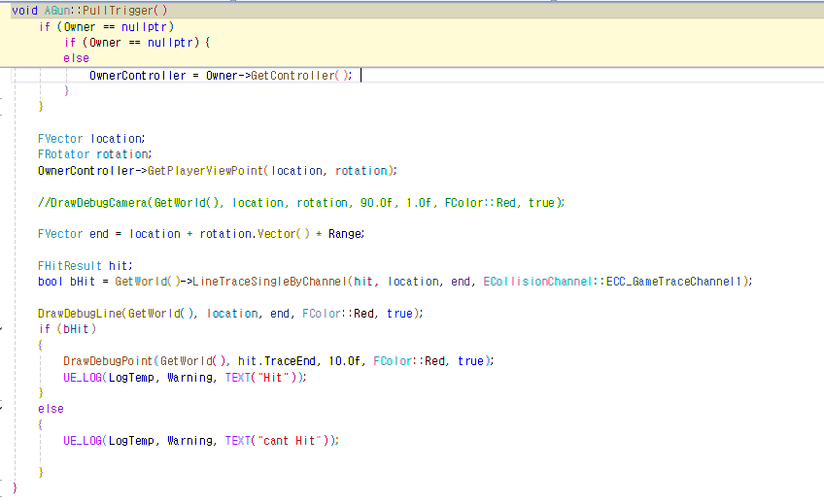
Task: Select the 90.0f value in the comment line
Action: (x=376, y=203)
